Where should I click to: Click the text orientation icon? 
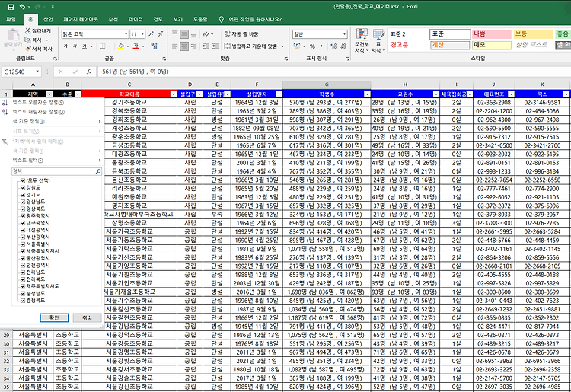click(206, 34)
